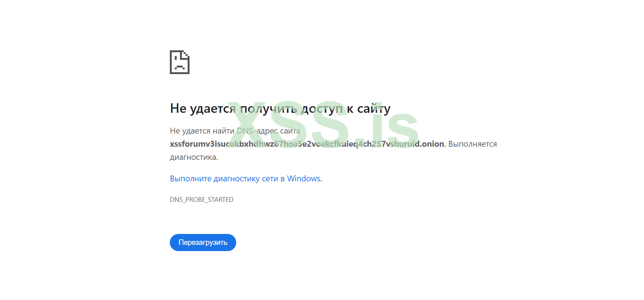644x300 pixels.
Task: Select the DNS_PROBE_STARTED error code text
Action: click(x=202, y=200)
